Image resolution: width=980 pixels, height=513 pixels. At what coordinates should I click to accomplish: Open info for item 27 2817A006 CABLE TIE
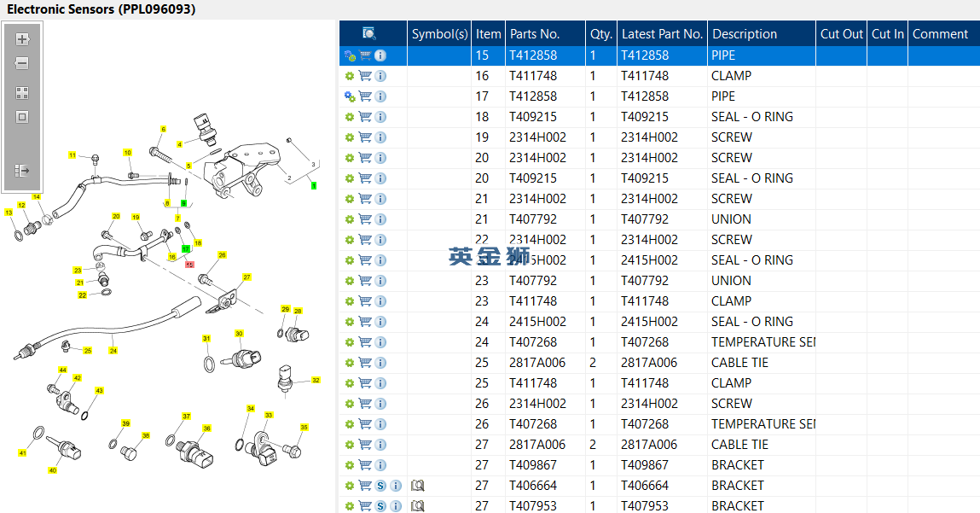tap(380, 445)
